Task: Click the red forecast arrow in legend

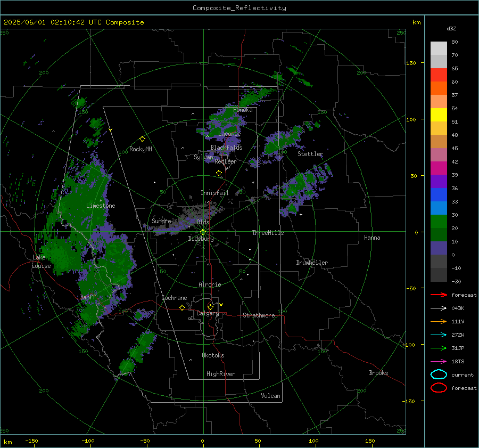Action: tap(439, 295)
